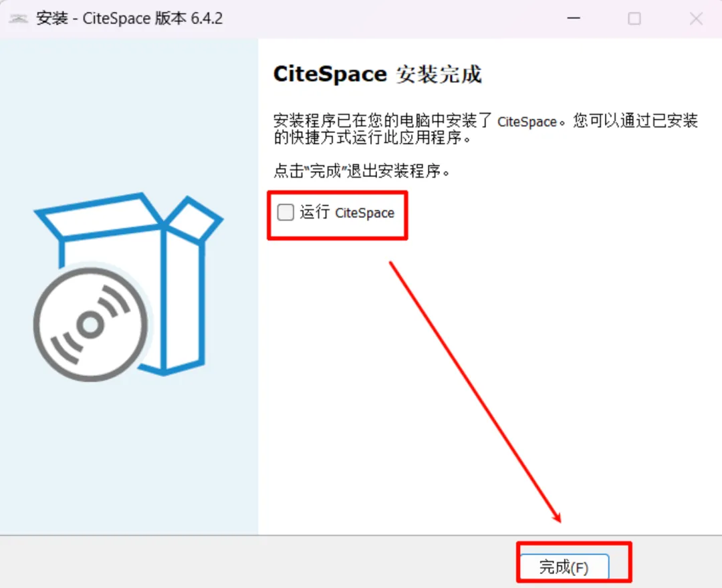Click the gray footer bar left of 完成
Viewport: 722px width, 588px height.
pos(258,562)
